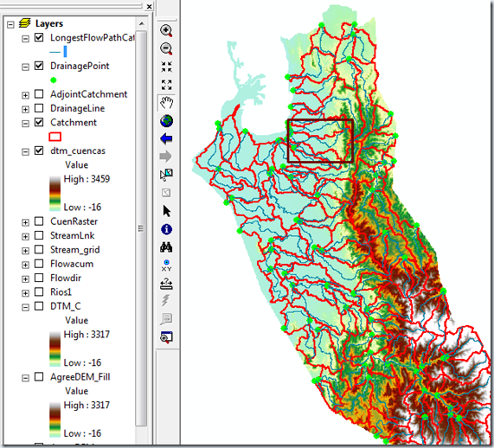Open the Go To XY tool
The width and height of the screenshot is (494, 448).
pos(166,266)
